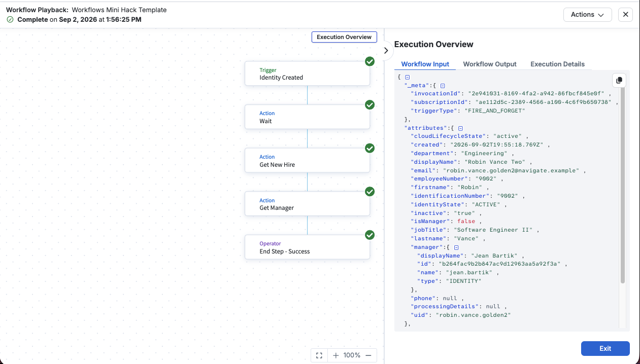Collapse the Execution Overview side panel

[386, 51]
